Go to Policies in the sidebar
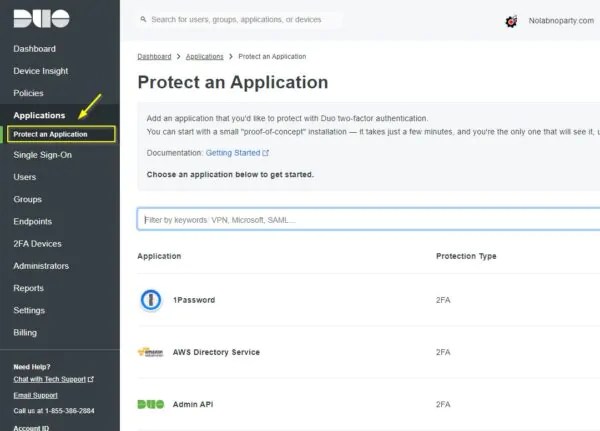Viewport: 600px width, 431px height. tap(28, 93)
